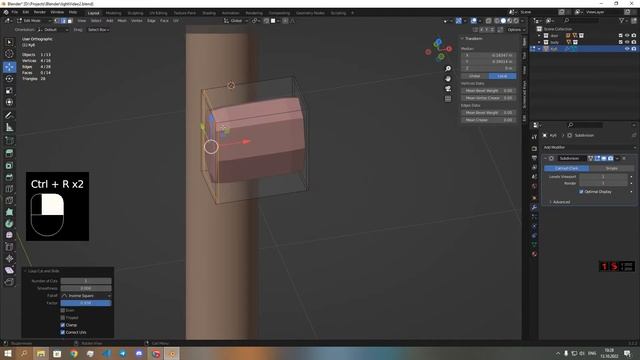Open the Orientation Default dropdown
The width and height of the screenshot is (640, 360).
point(53,30)
